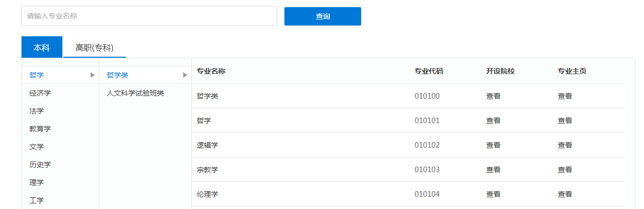Switch to the 高职(专科) tab

tap(94, 48)
